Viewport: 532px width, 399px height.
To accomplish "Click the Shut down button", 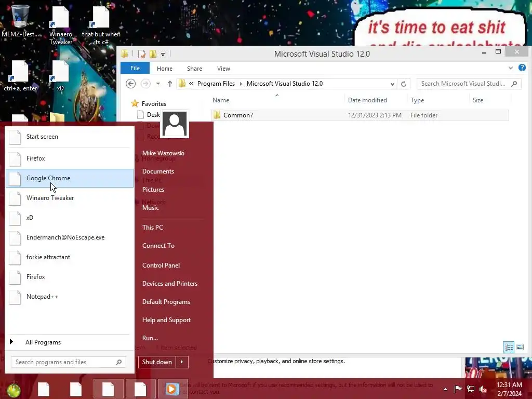I will point(157,362).
